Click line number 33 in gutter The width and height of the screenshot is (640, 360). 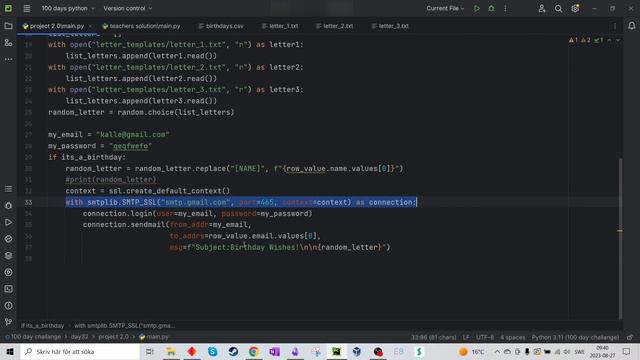[28, 202]
